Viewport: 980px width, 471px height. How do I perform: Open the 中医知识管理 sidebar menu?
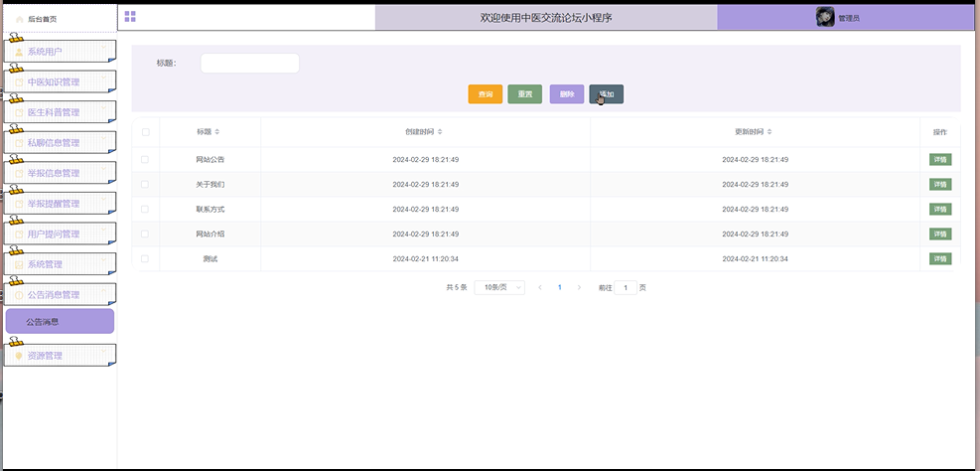pos(60,81)
